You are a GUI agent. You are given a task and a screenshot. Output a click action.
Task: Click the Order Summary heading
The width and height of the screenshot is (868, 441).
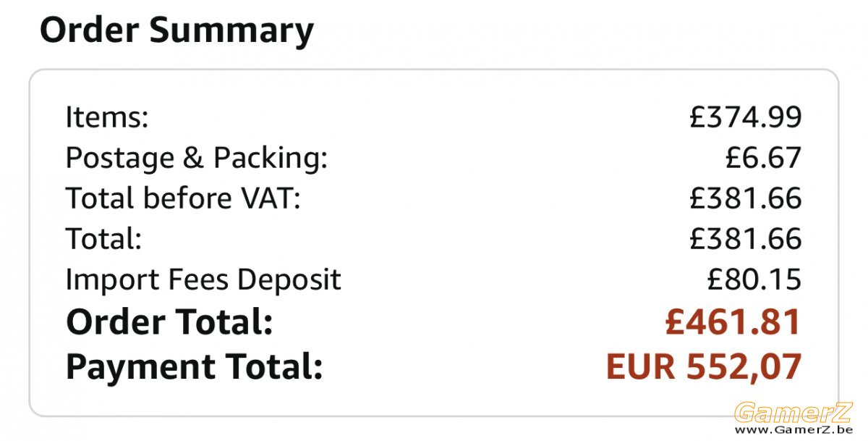point(176,30)
